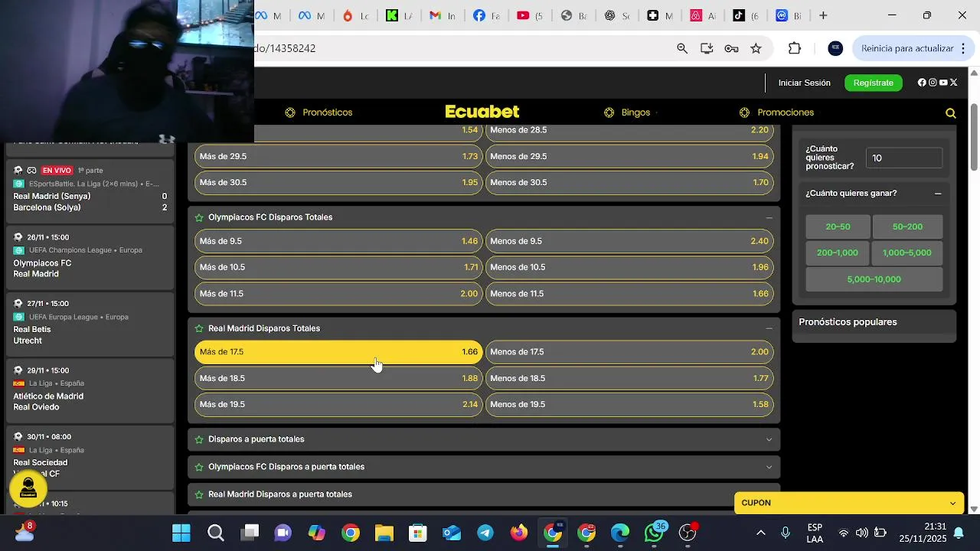The height and width of the screenshot is (551, 980).
Task: Choose the 20-50 winnings range
Action: click(x=838, y=227)
